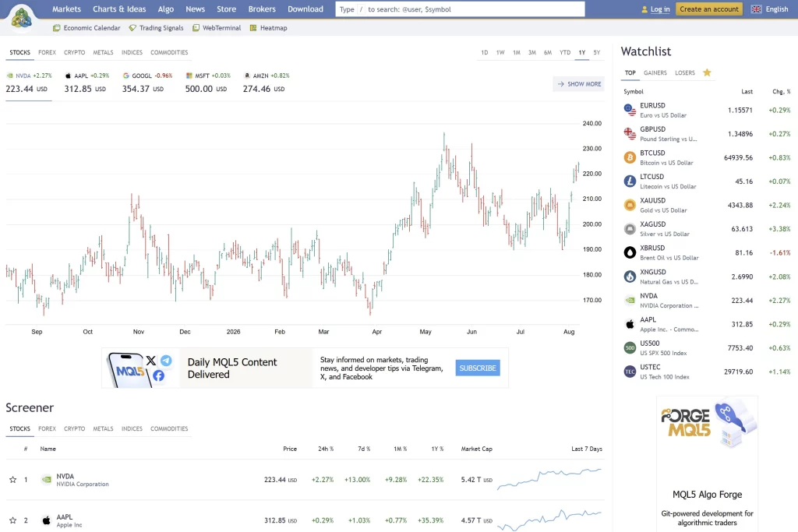The width and height of the screenshot is (798, 532).
Task: Switch chart panel to FOREX tab
Action: pyautogui.click(x=47, y=52)
